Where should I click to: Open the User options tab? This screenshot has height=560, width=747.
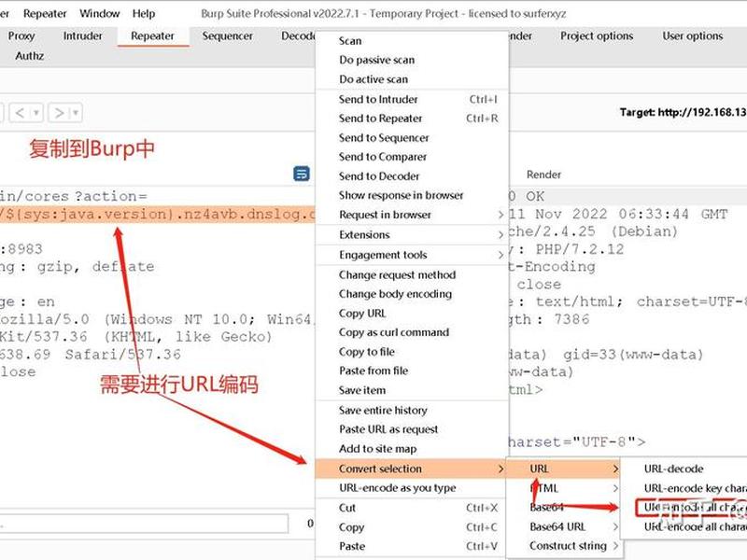tap(692, 35)
